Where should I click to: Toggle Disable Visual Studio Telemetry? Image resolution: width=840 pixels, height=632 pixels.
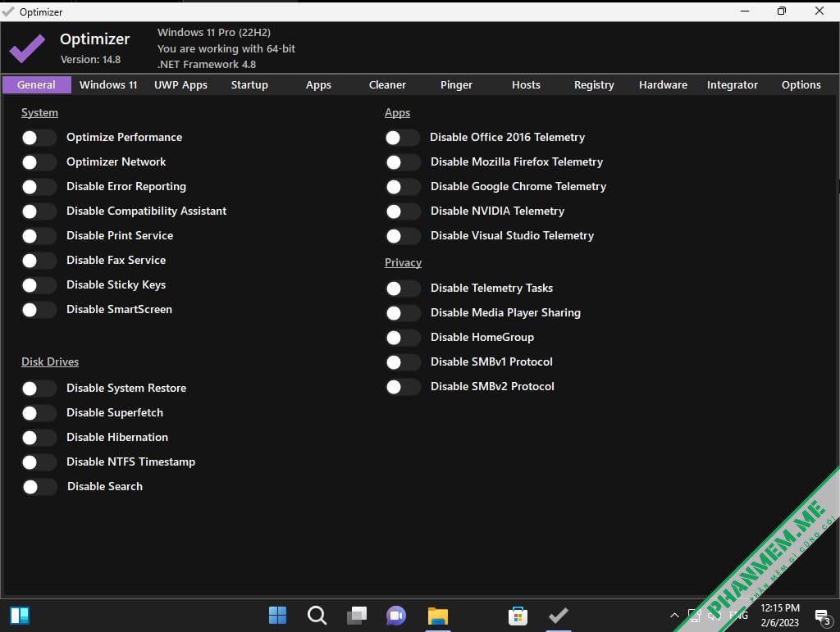pos(403,237)
